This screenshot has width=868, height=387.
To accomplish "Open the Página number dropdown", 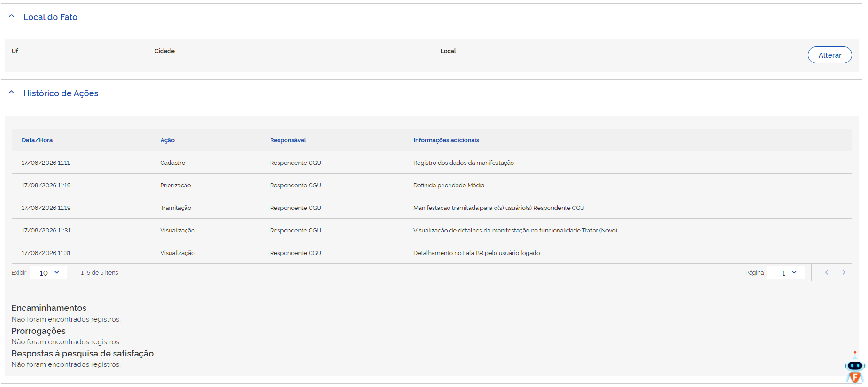I will click(x=785, y=273).
